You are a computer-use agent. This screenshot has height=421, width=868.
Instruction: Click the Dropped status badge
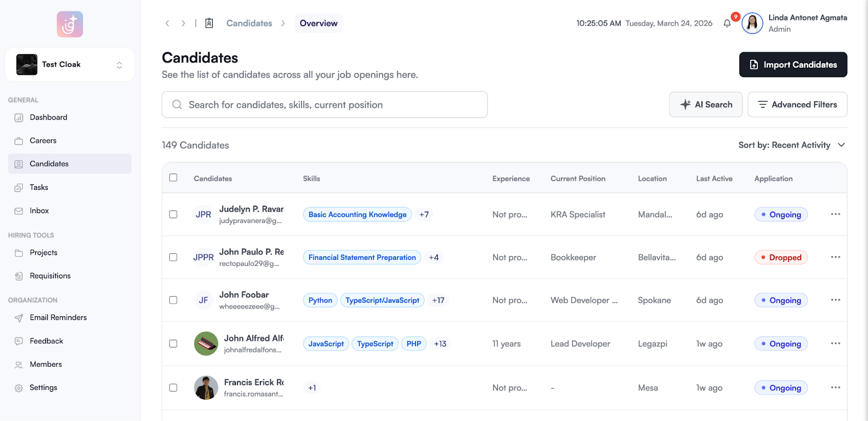pyautogui.click(x=781, y=257)
